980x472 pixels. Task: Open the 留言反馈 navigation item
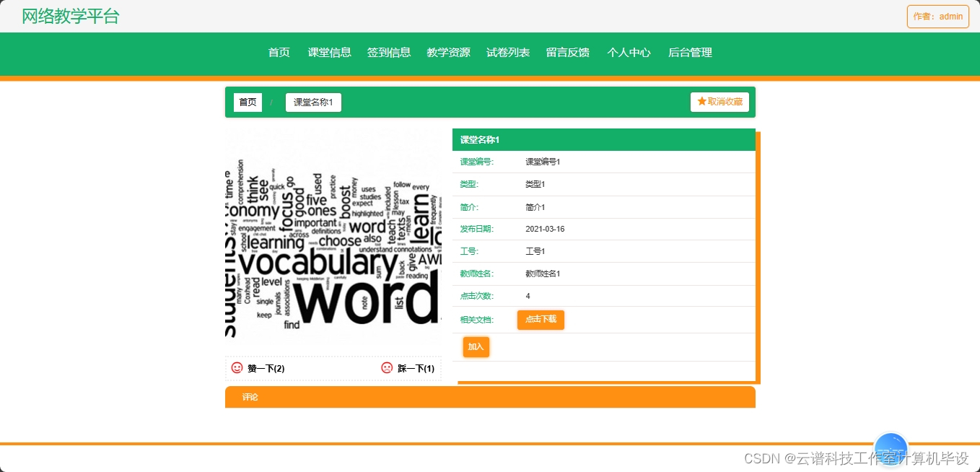(x=568, y=53)
